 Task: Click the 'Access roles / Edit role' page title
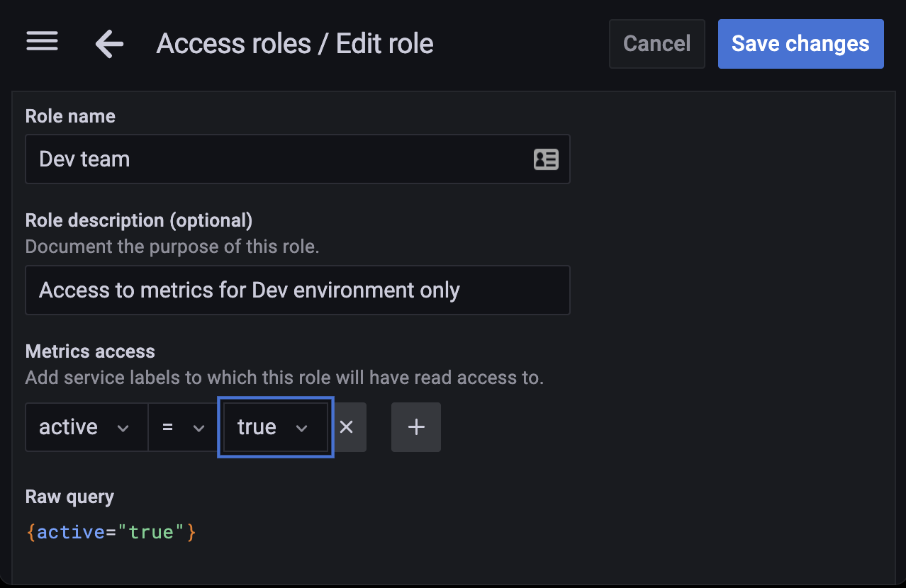(x=295, y=44)
